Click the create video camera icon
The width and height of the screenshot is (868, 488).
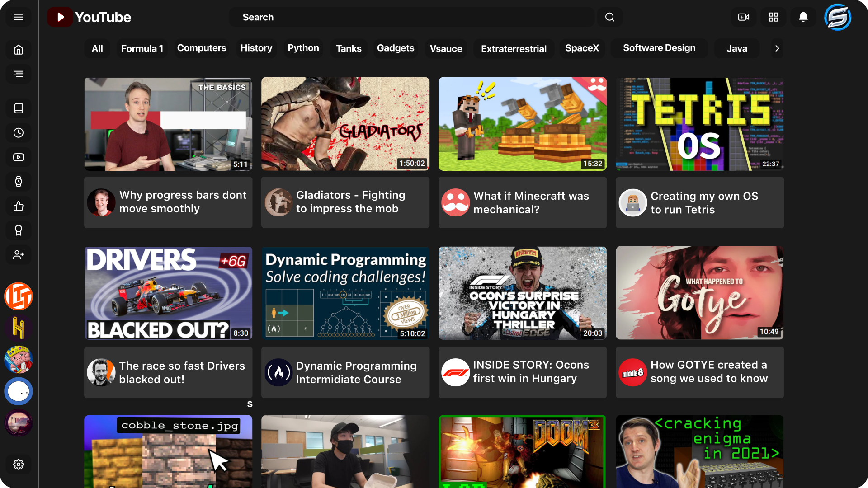pos(743,17)
